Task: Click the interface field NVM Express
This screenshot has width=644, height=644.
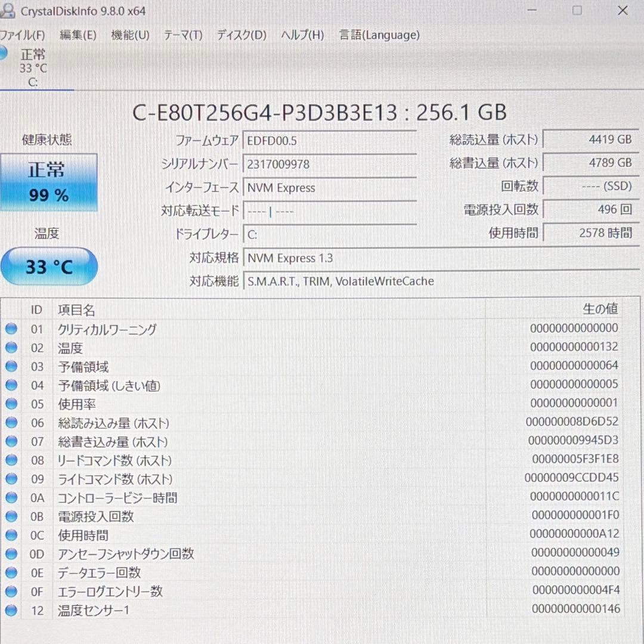Action: pos(330,188)
